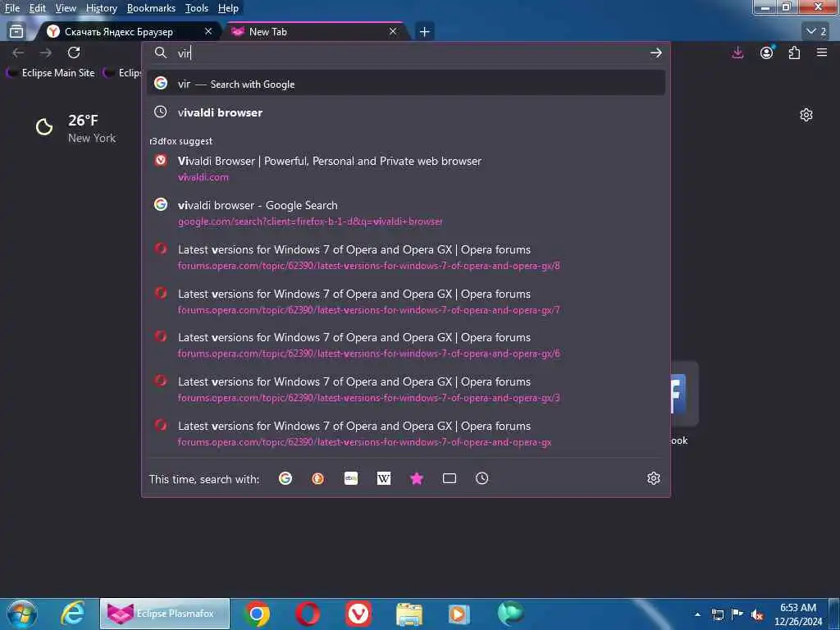Launch Google Chrome from the taskbar
This screenshot has height=630, width=840.
257,614
